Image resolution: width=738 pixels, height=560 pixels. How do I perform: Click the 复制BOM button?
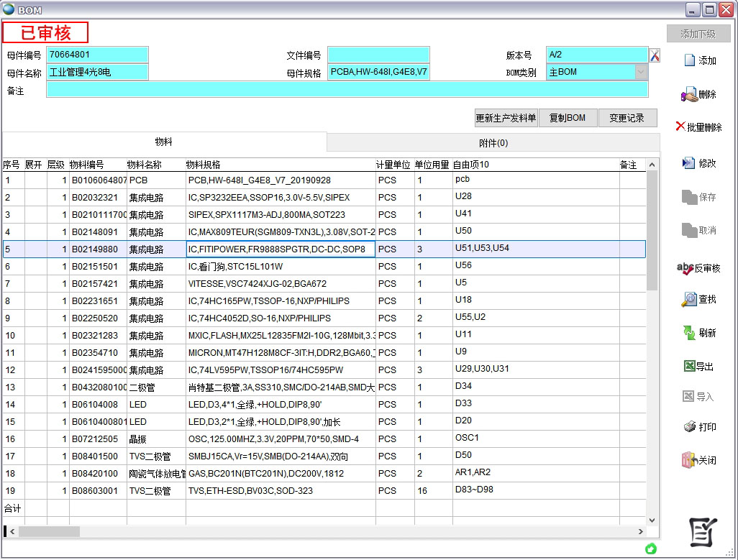tap(567, 118)
